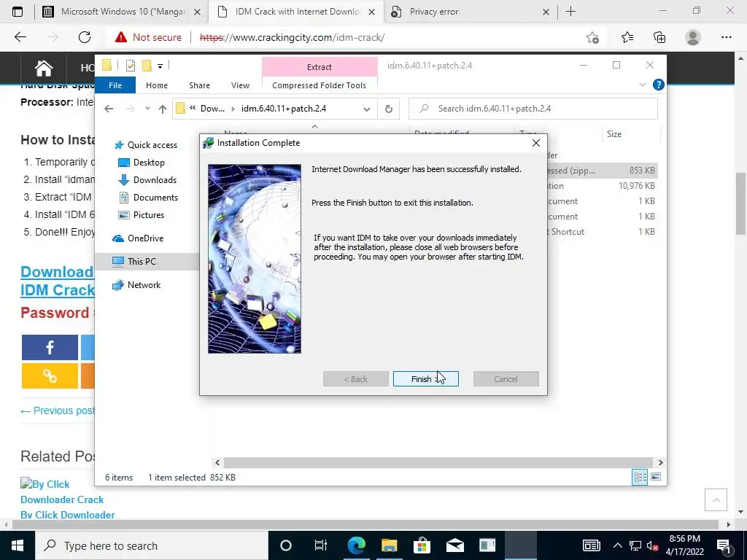Open the Edge Favorites list icon
747x560 pixels.
click(627, 37)
